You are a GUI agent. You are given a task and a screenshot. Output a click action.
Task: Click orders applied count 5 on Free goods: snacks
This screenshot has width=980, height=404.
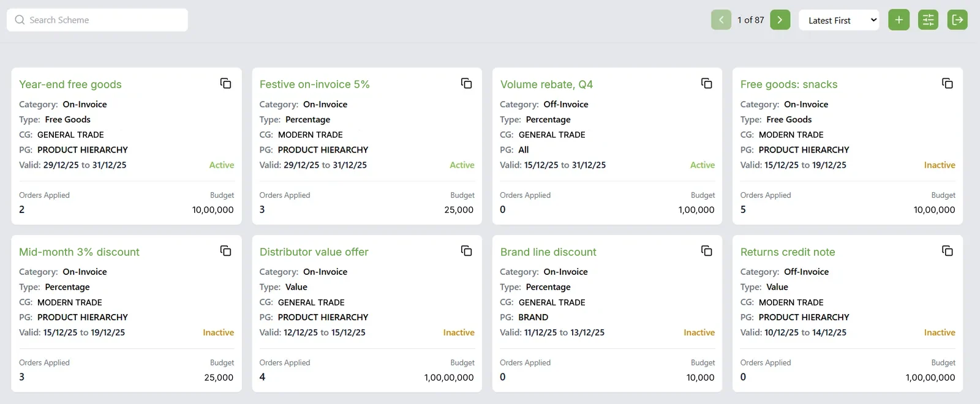743,210
